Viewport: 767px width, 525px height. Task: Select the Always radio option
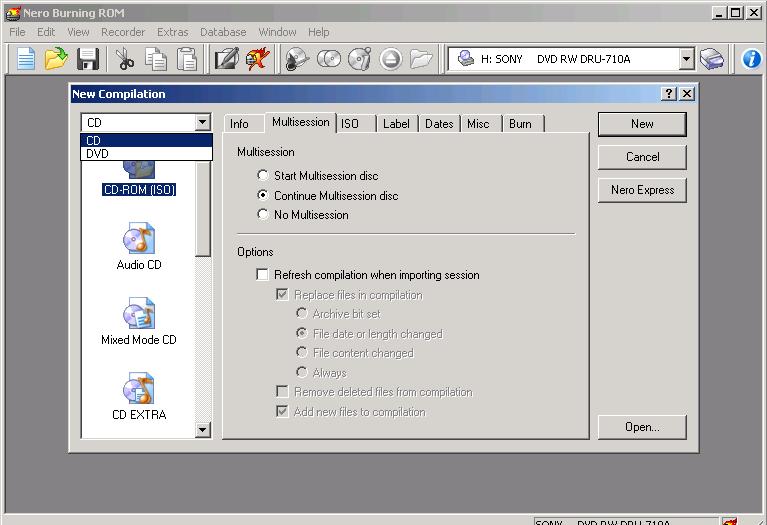(302, 372)
